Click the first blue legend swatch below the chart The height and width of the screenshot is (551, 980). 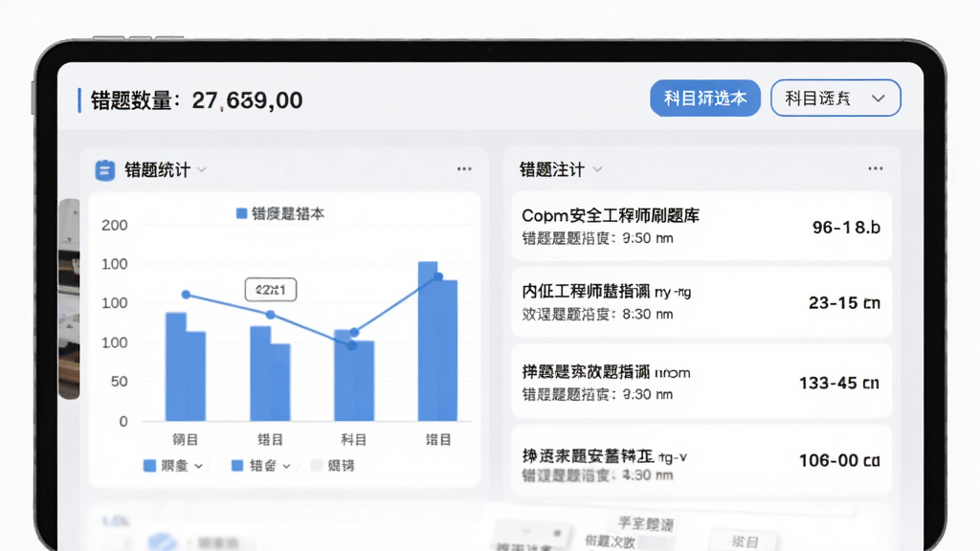tap(149, 466)
